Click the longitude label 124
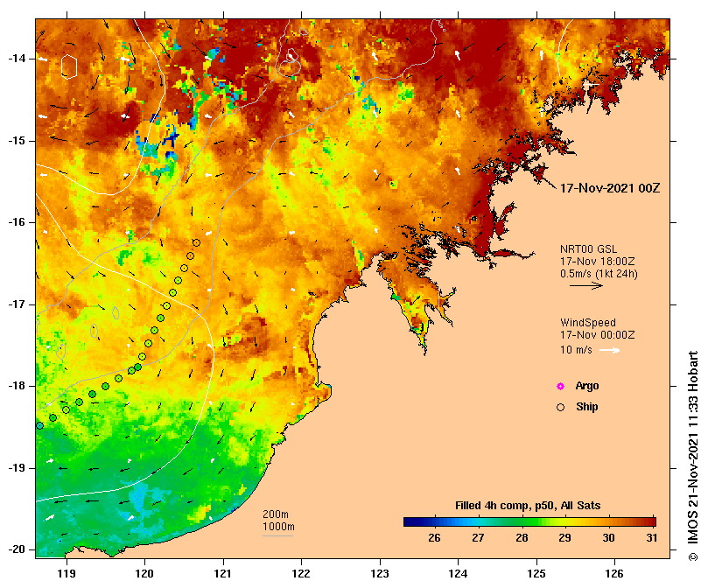This screenshot has height=588, width=708. (458, 574)
